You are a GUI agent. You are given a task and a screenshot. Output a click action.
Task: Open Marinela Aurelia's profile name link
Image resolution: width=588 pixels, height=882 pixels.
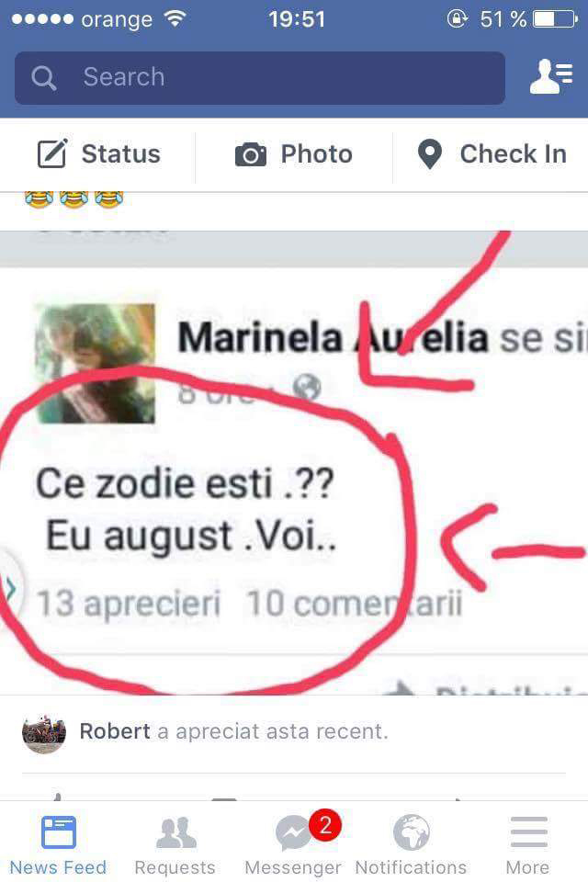pos(334,338)
